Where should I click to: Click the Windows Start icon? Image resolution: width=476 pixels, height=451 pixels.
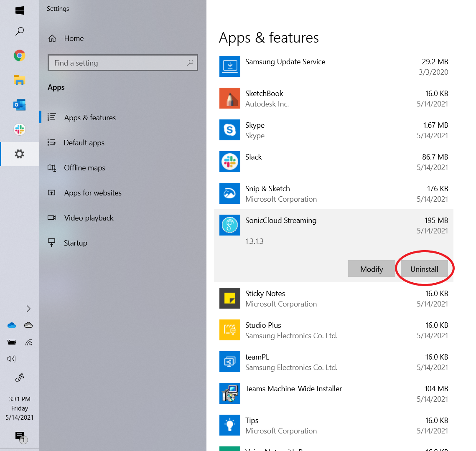pos(20,10)
